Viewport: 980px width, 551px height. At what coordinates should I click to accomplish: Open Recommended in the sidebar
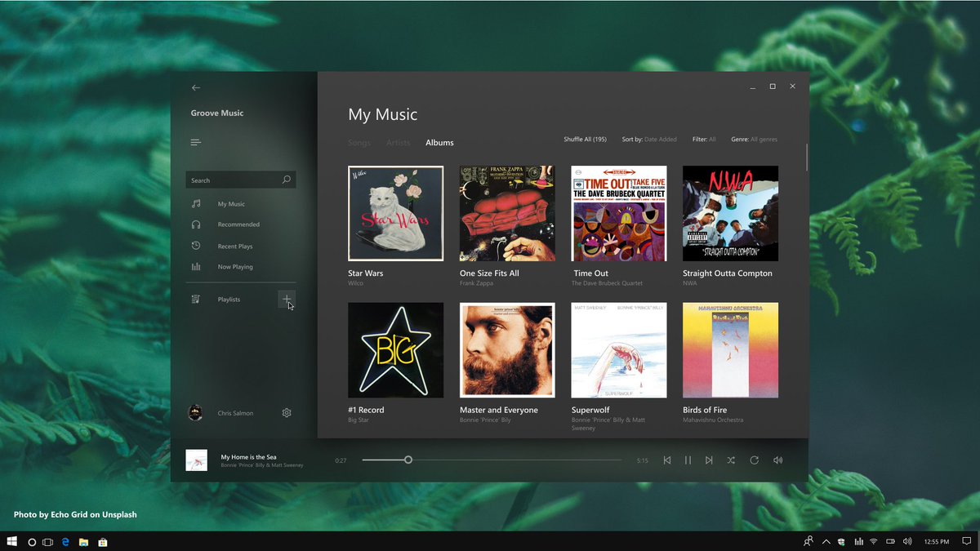pyautogui.click(x=238, y=224)
